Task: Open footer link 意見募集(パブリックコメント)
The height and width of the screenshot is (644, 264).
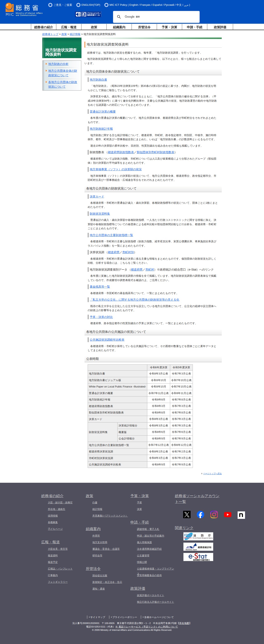Action: click(110, 516)
